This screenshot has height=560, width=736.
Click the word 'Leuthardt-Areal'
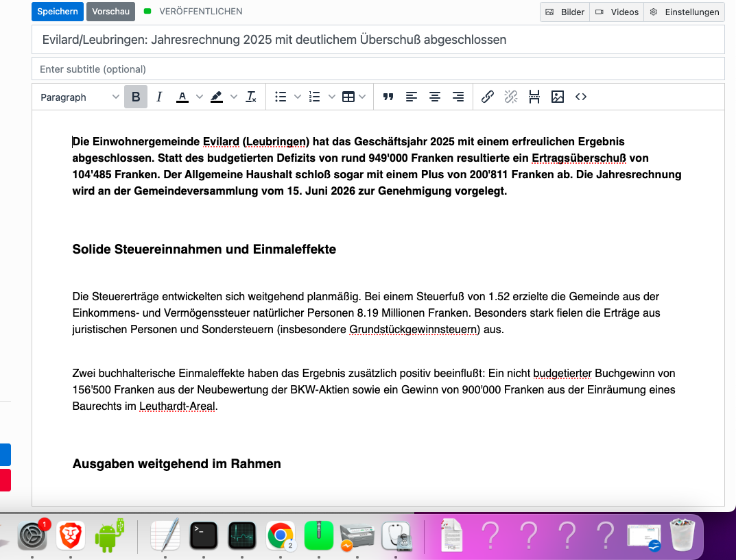coord(177,406)
